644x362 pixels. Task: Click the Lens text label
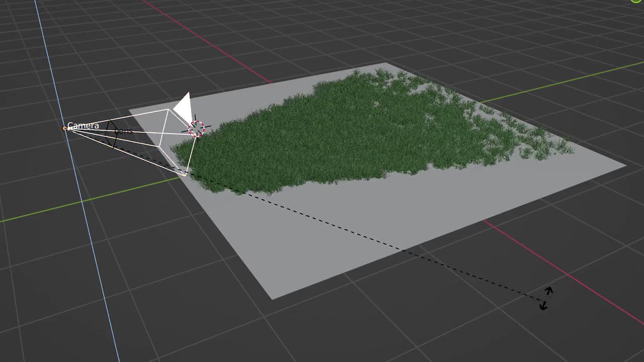pos(123,131)
